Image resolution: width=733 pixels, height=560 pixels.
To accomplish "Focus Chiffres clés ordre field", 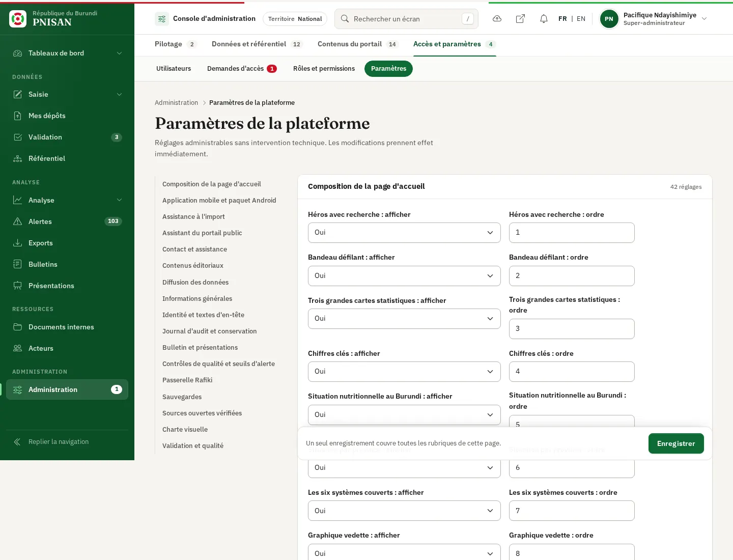I will tap(572, 372).
